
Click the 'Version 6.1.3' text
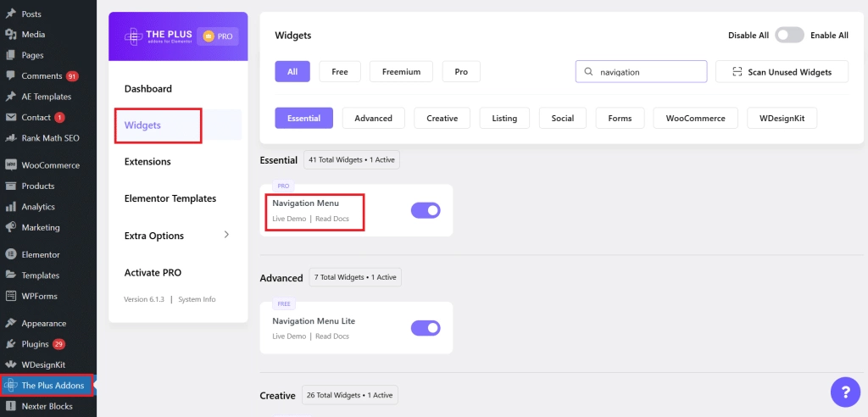coord(144,299)
